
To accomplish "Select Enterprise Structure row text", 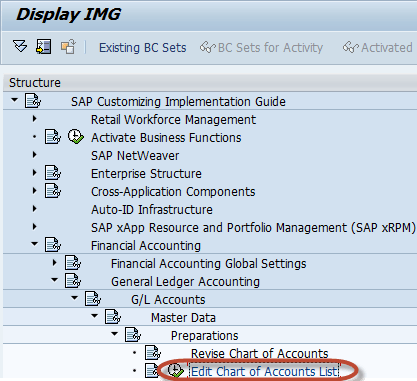I will [146, 173].
